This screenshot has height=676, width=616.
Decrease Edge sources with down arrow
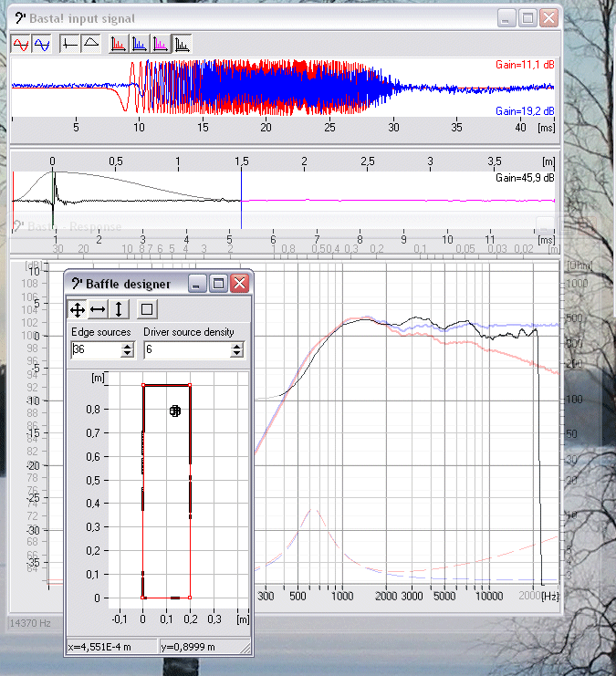tap(127, 354)
